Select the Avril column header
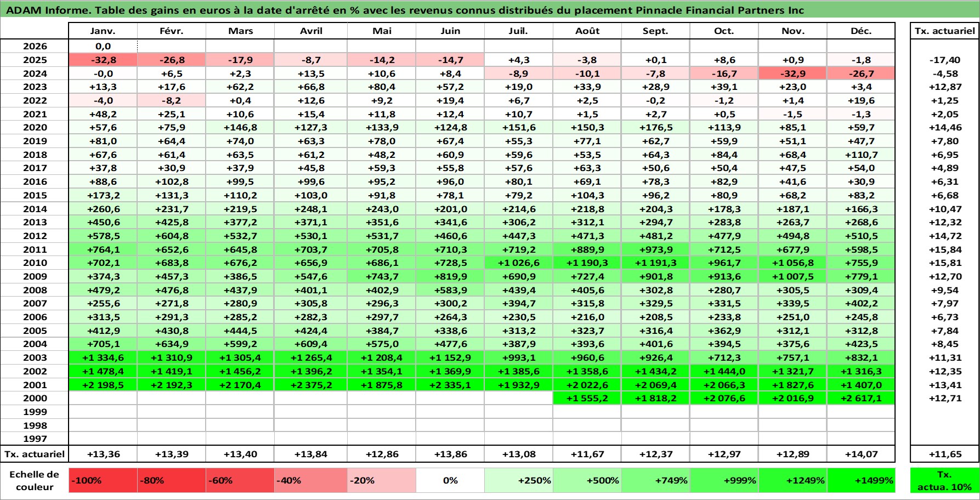 tap(311, 31)
